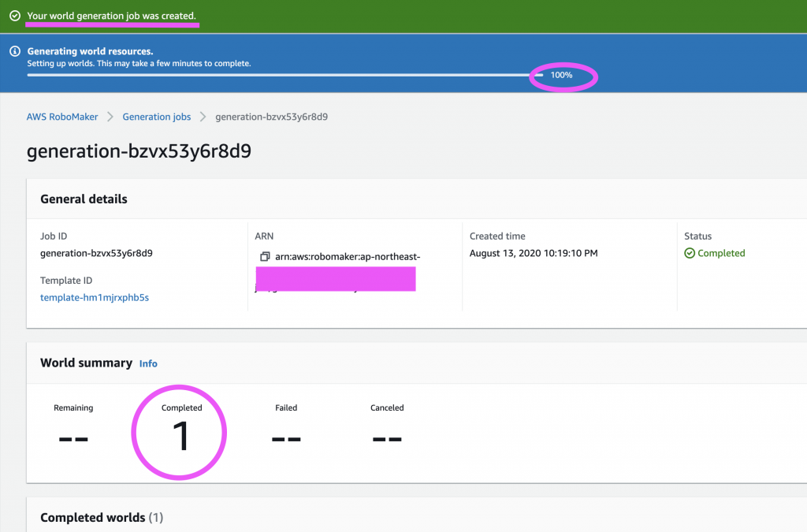Click the Completed status checkmark icon
The image size is (807, 532).
pyautogui.click(x=690, y=253)
